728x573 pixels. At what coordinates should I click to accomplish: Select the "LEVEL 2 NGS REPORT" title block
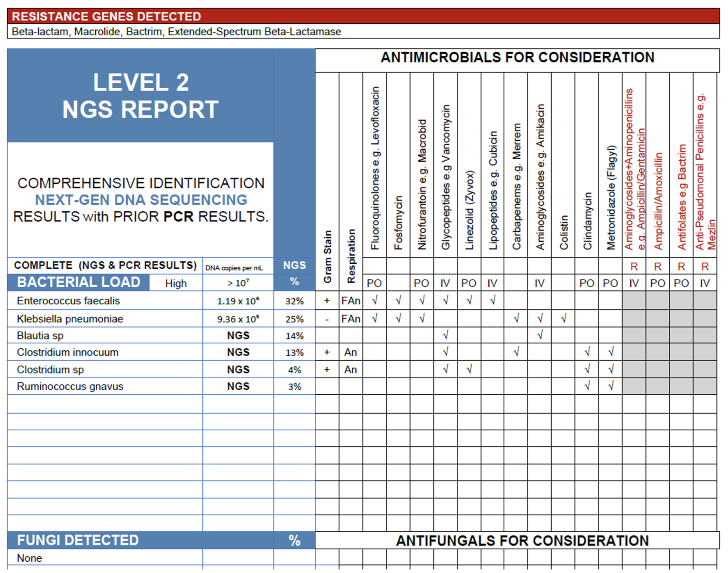(x=140, y=96)
